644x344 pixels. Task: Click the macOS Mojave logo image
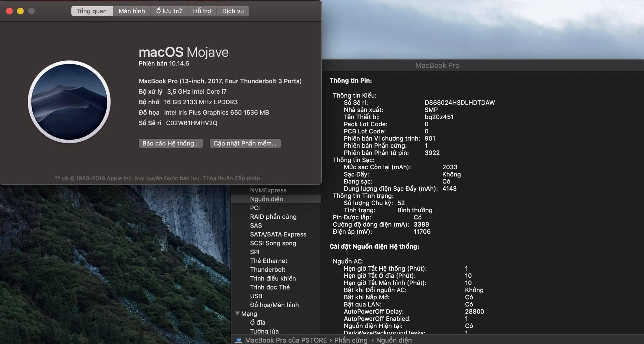69,102
